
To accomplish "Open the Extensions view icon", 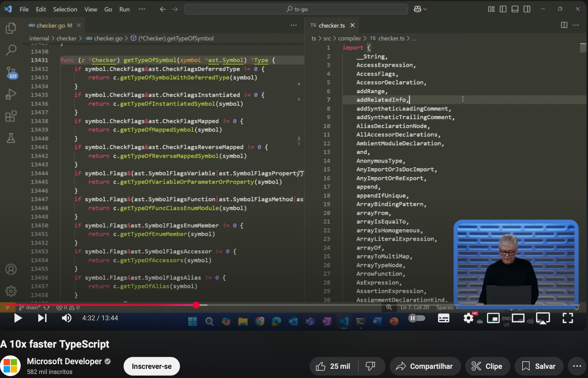I will (x=11, y=116).
